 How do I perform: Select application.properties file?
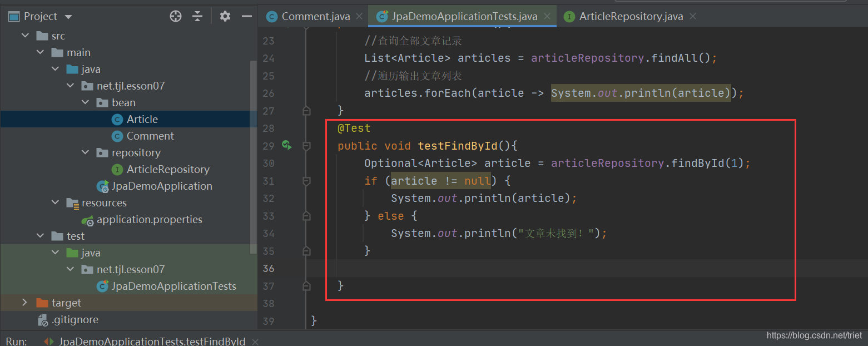(x=150, y=219)
